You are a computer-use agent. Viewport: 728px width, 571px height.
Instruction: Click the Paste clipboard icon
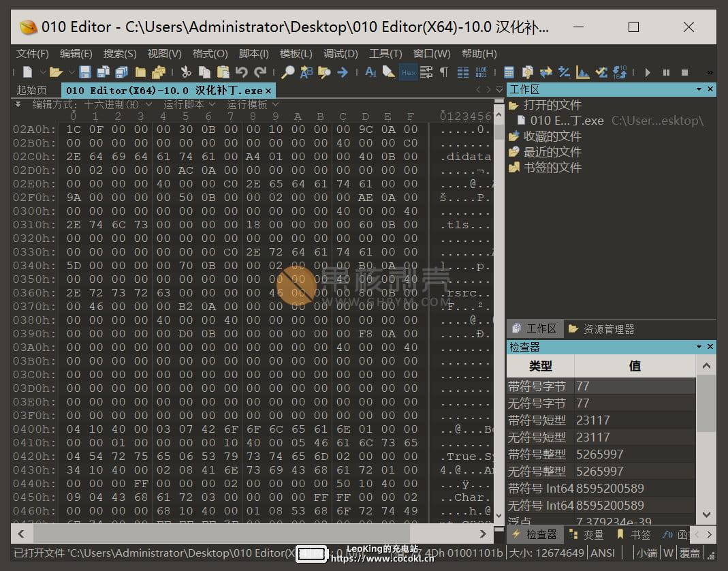223,72
